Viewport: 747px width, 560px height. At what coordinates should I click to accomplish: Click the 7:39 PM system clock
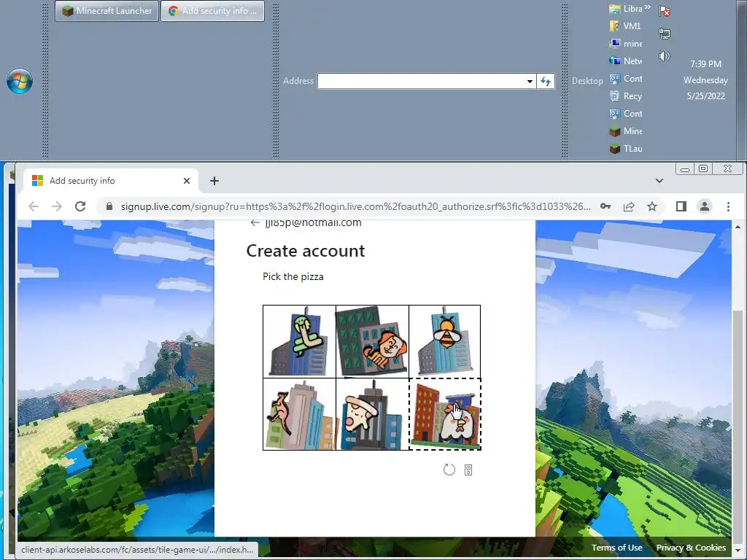pos(705,64)
